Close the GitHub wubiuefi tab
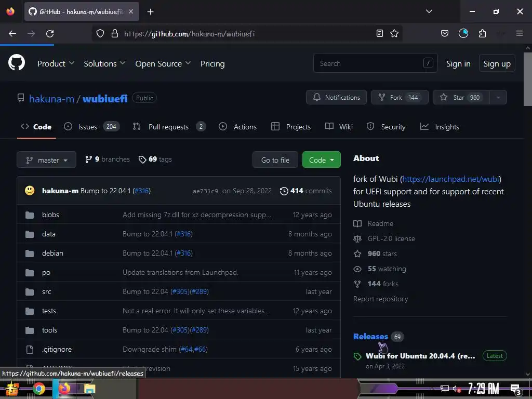Viewport: 532px width, 399px height. [x=131, y=11]
